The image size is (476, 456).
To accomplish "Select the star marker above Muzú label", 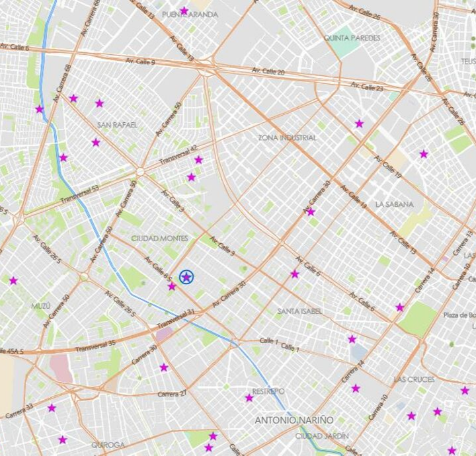I will (13, 280).
